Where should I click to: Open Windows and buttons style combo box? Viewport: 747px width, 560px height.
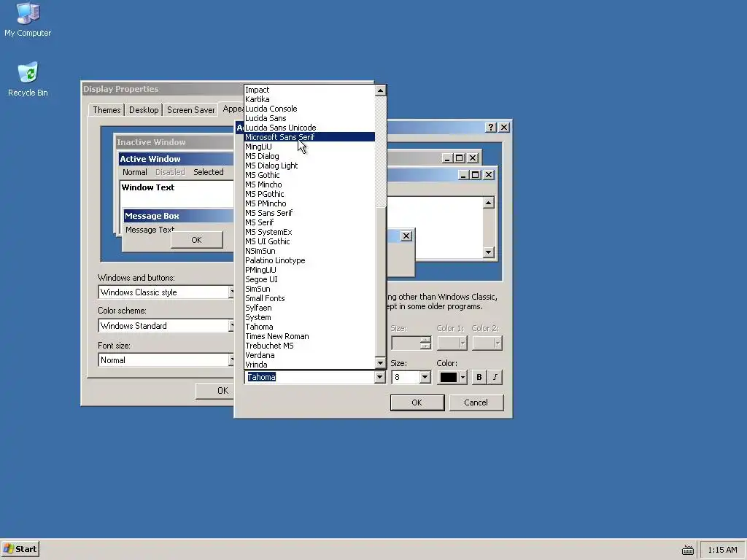(x=166, y=292)
